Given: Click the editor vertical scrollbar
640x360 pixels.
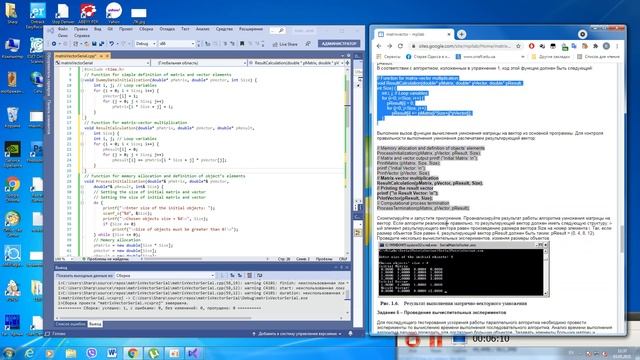Looking at the screenshot, I should [x=347, y=161].
